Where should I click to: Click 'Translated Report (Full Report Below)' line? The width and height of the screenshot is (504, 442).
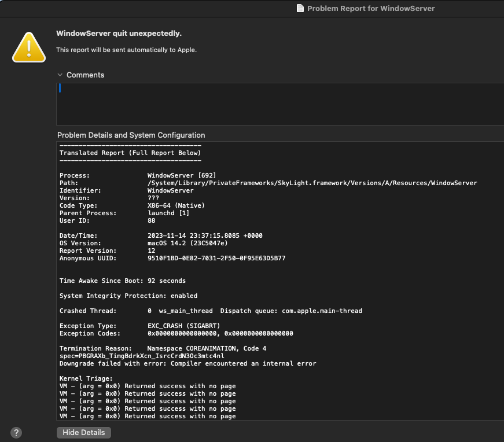pos(130,153)
